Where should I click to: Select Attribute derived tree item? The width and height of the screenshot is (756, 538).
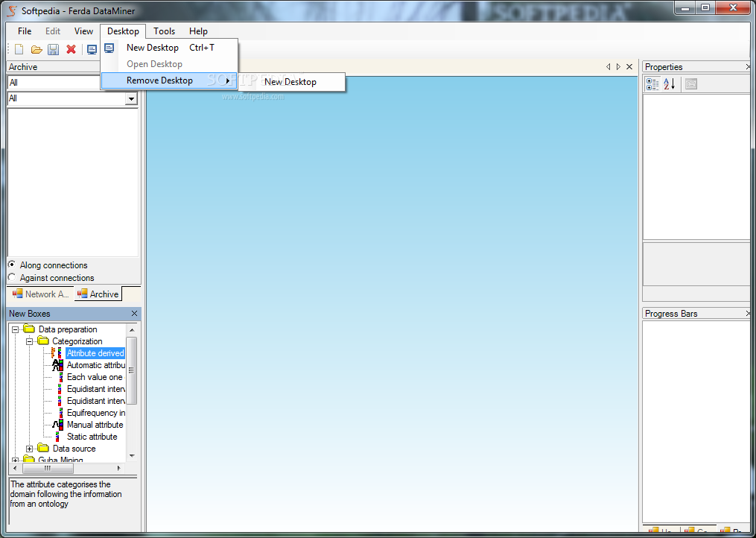95,353
